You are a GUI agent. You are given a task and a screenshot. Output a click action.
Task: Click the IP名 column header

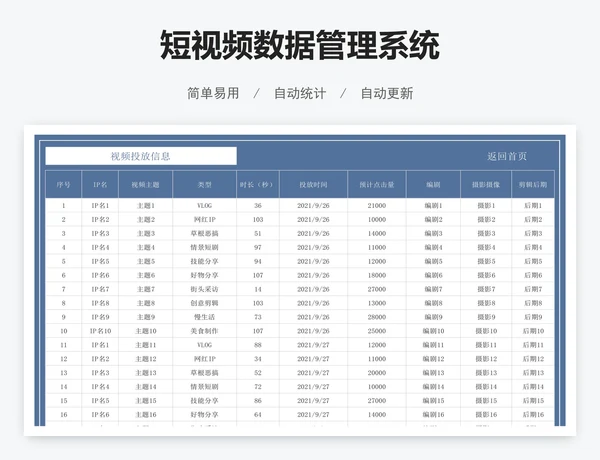[100, 184]
